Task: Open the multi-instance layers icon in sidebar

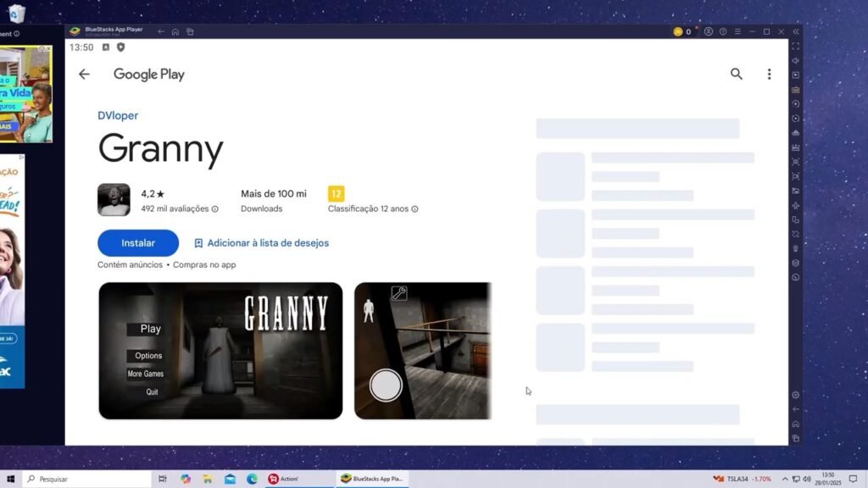Action: (795, 263)
